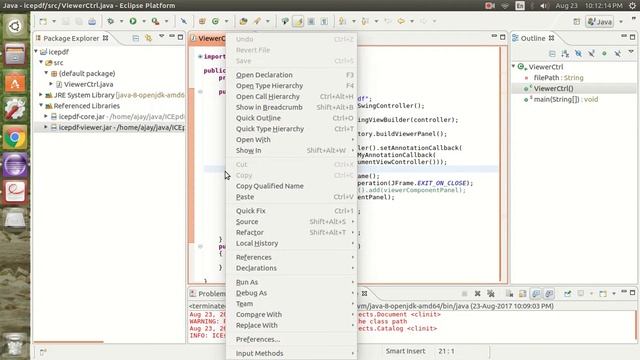Open the Open Console dropdown arrow
This screenshot has height=360, width=640.
coord(614,294)
